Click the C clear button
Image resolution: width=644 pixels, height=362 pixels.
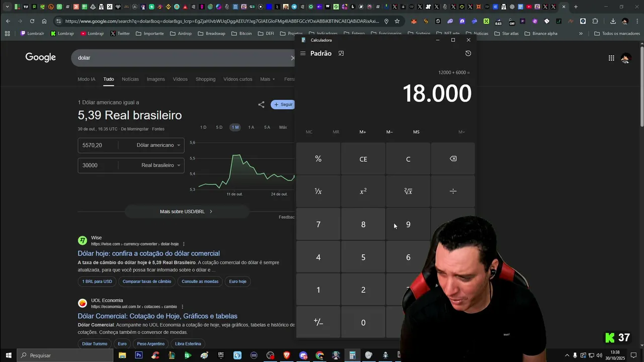pos(408,159)
